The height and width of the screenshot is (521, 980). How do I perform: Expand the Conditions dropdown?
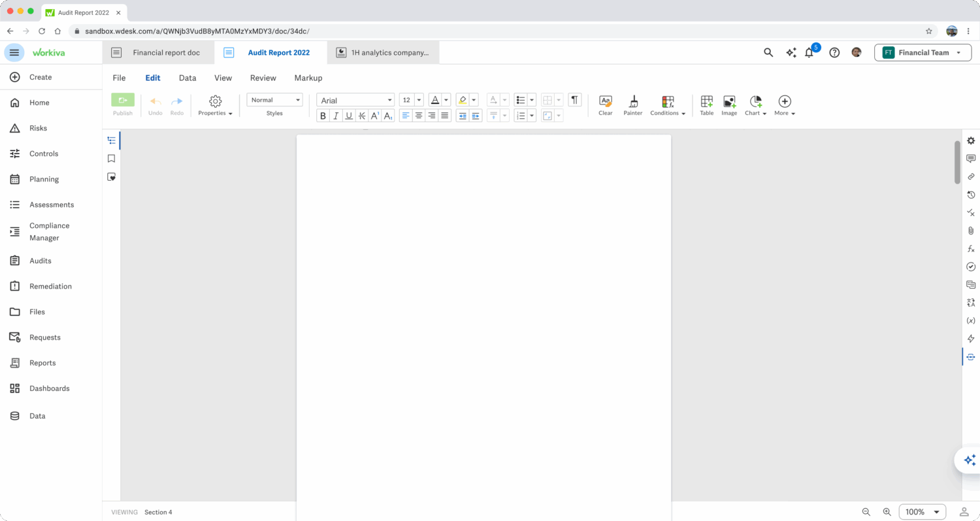tap(668, 105)
